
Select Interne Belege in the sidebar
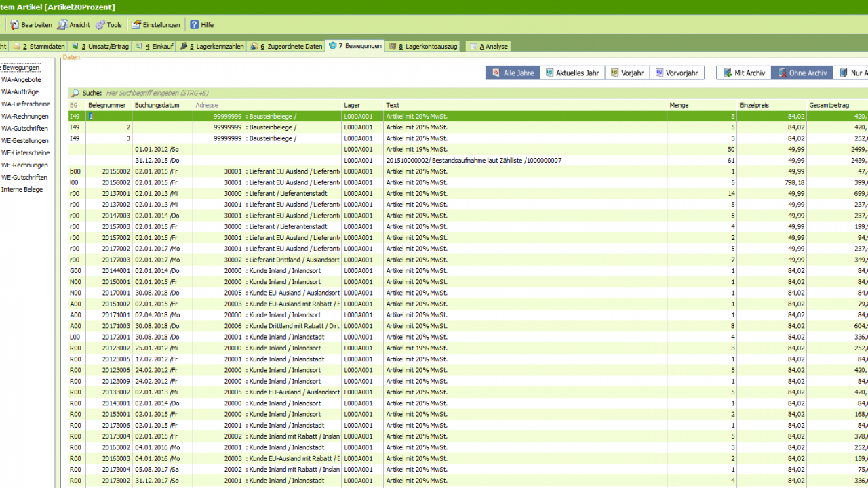coord(22,190)
